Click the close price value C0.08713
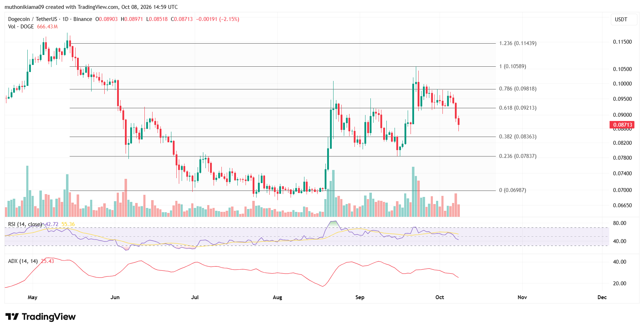 182,19
